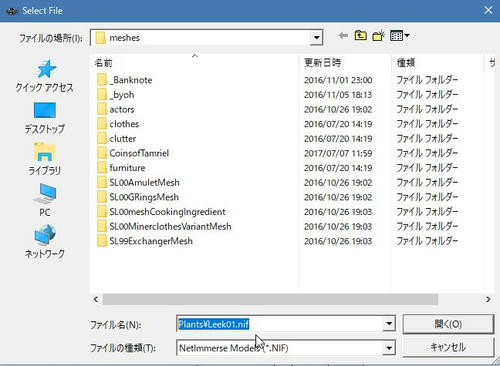Image resolution: width=500 pixels, height=366 pixels.
Task: Close the Select File dialog
Action: click(x=488, y=11)
